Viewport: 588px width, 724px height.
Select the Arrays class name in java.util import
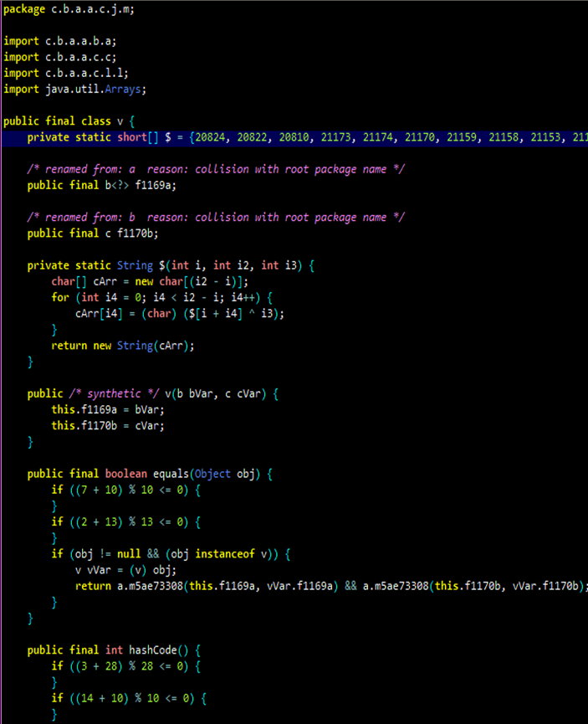coord(123,89)
